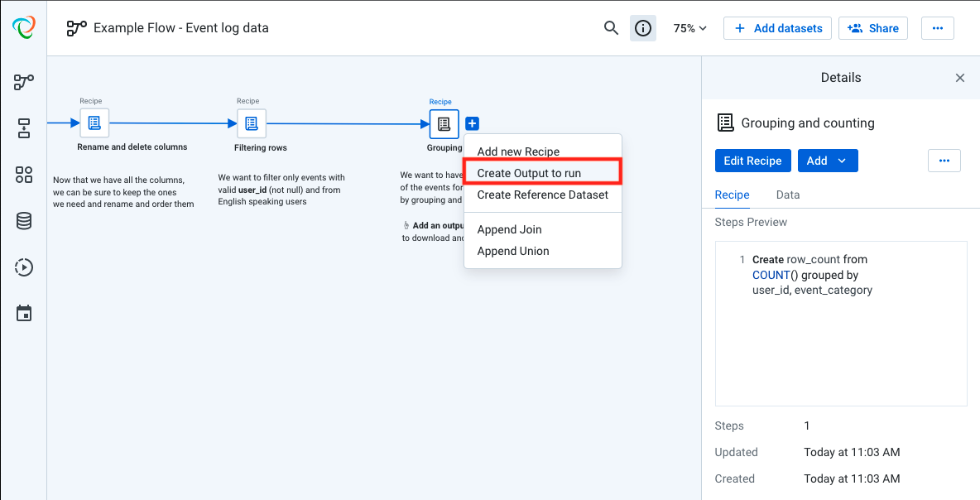Click the Add datasets button in the top bar
980x500 pixels.
click(777, 27)
